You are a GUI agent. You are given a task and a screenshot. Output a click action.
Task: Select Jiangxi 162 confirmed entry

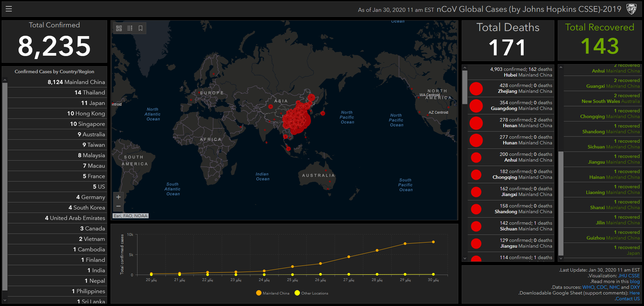tap(511, 192)
